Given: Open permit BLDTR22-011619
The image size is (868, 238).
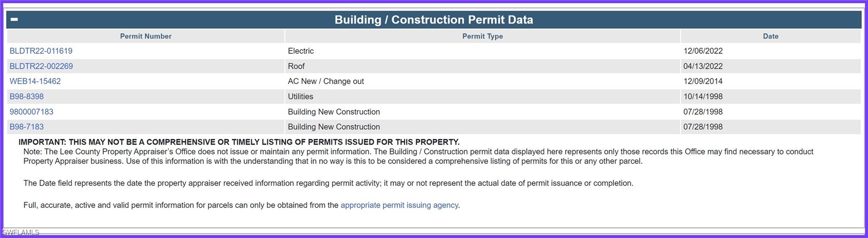Looking at the screenshot, I should [x=41, y=51].
